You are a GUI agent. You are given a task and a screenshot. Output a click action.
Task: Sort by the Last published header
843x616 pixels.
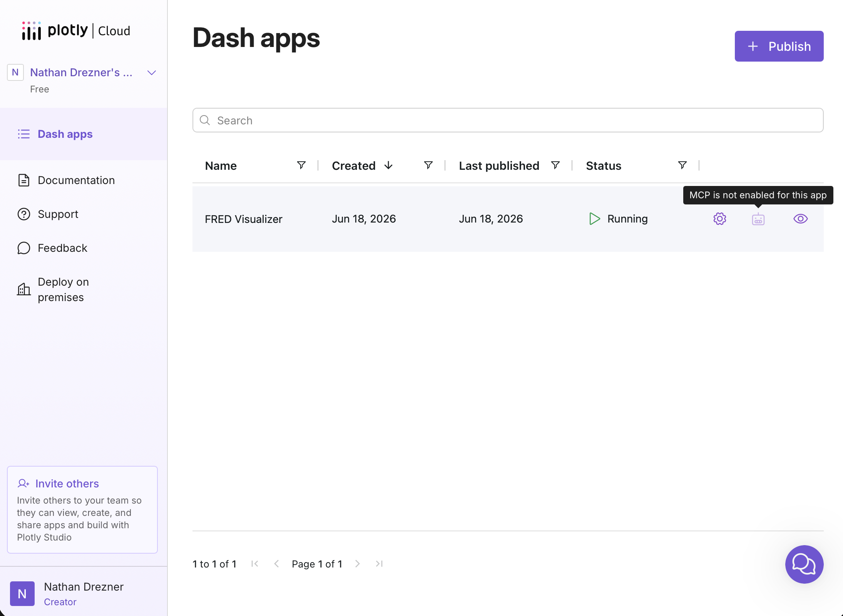pos(499,166)
